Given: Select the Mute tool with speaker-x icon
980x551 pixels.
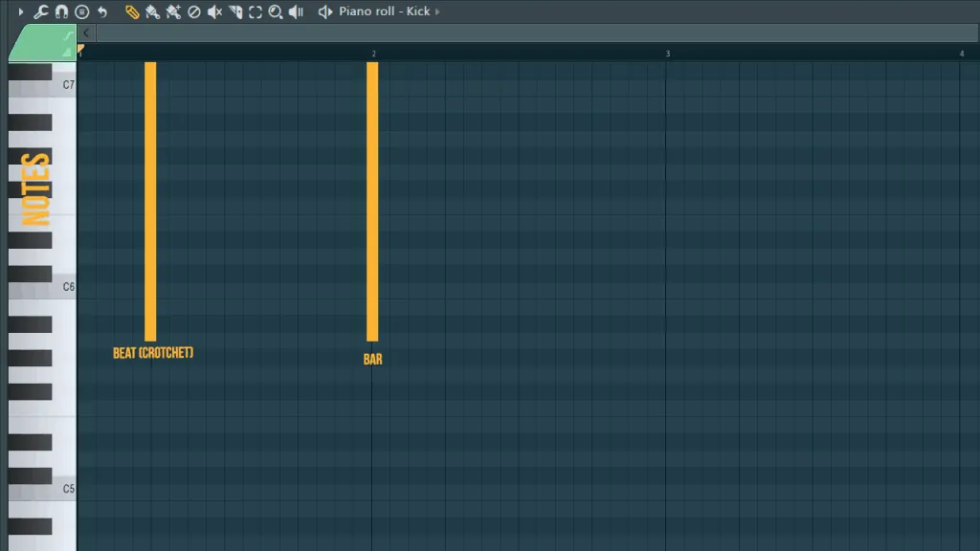Looking at the screenshot, I should [214, 11].
